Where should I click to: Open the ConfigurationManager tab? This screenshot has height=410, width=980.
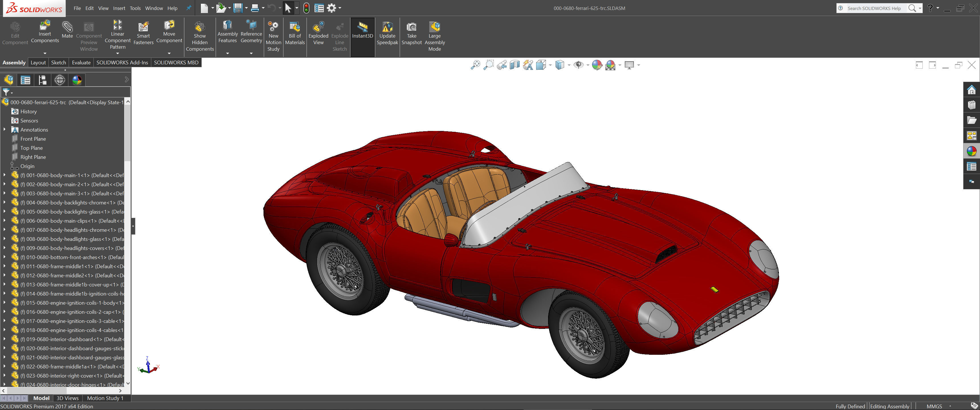tap(43, 80)
